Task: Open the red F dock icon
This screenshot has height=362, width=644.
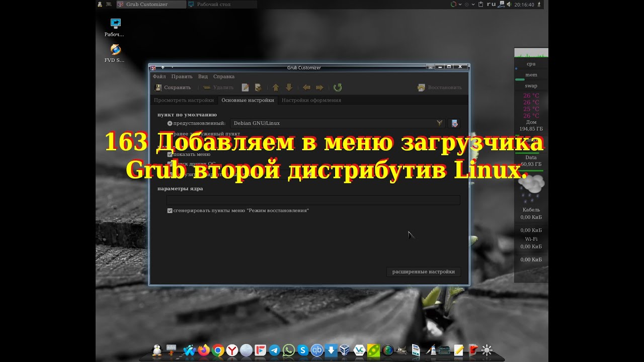Action: click(x=261, y=350)
